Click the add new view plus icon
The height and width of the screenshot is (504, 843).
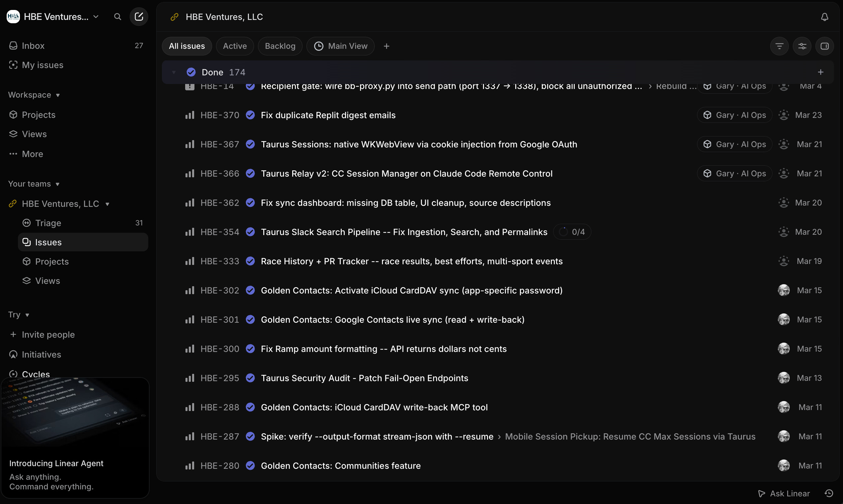tap(387, 46)
